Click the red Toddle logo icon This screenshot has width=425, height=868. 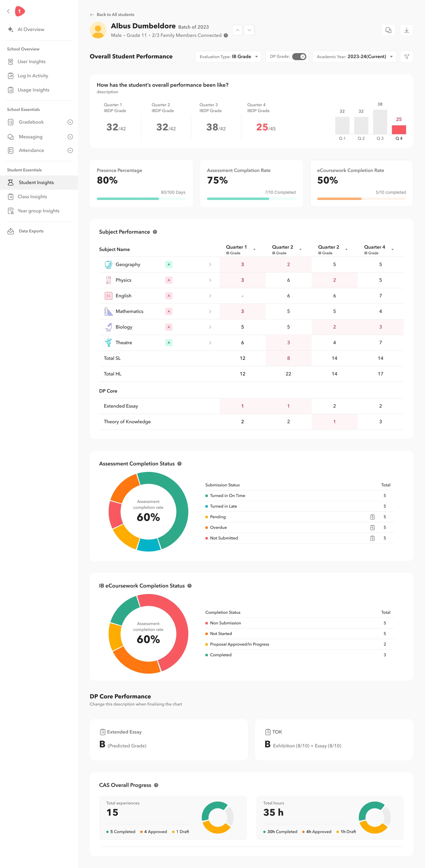click(20, 11)
